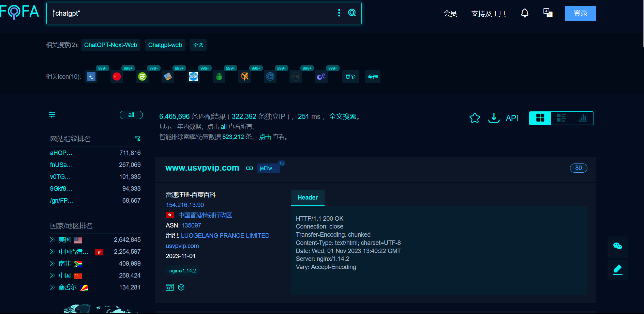Expand the 南非 country entry
Screen dimensions: 644x314
53,264
